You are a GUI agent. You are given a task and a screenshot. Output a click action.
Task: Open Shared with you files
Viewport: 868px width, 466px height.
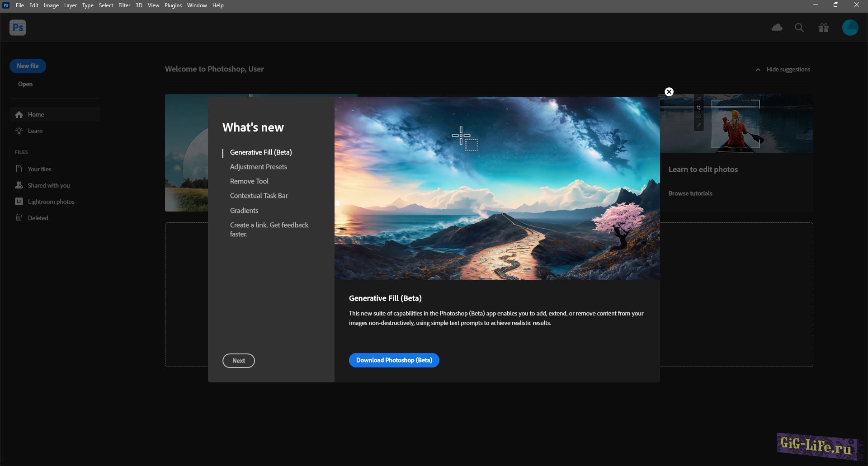click(48, 185)
